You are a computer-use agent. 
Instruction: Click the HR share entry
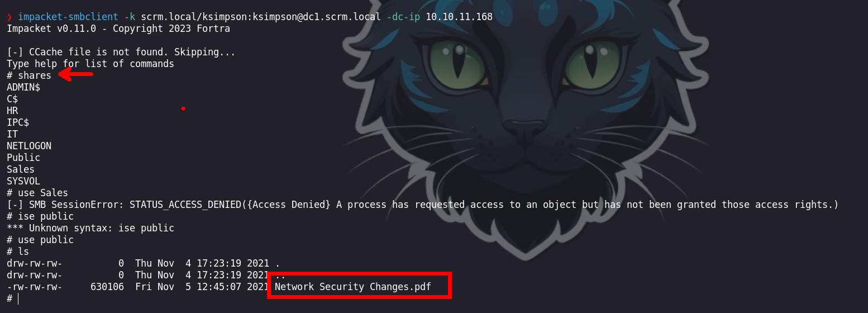click(12, 111)
